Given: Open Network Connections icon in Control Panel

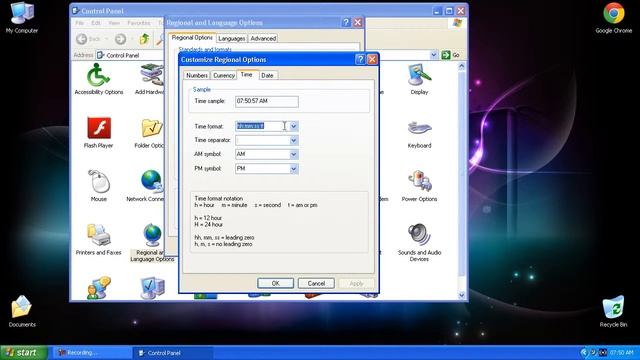Looking at the screenshot, I should coord(146,186).
